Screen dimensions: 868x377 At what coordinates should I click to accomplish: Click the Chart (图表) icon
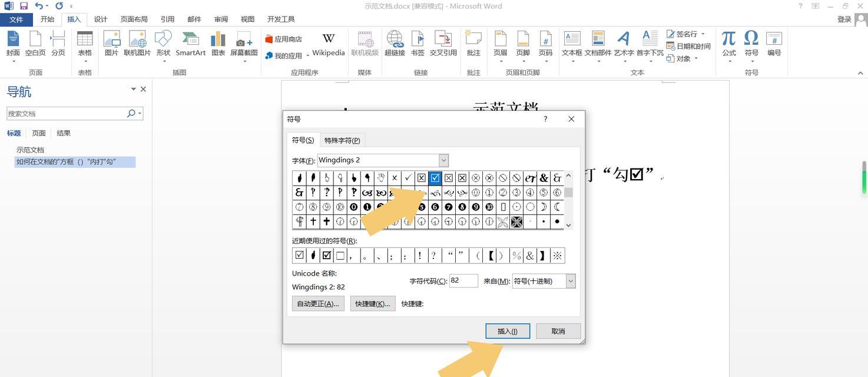click(x=218, y=39)
